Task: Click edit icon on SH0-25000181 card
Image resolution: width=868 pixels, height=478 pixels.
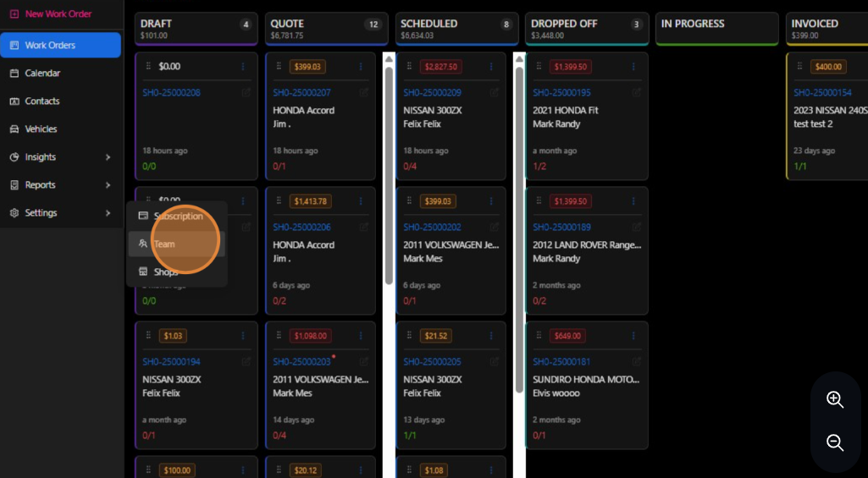Action: click(x=637, y=362)
